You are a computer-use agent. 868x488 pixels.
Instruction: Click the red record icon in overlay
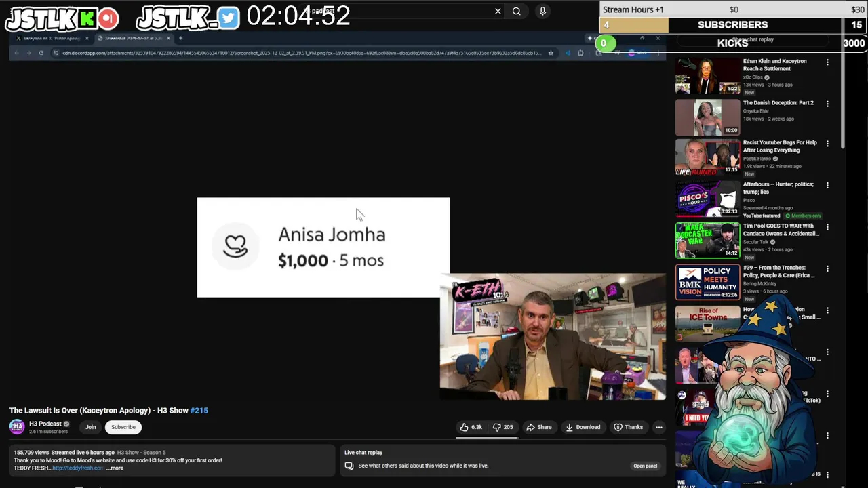pyautogui.click(x=108, y=18)
